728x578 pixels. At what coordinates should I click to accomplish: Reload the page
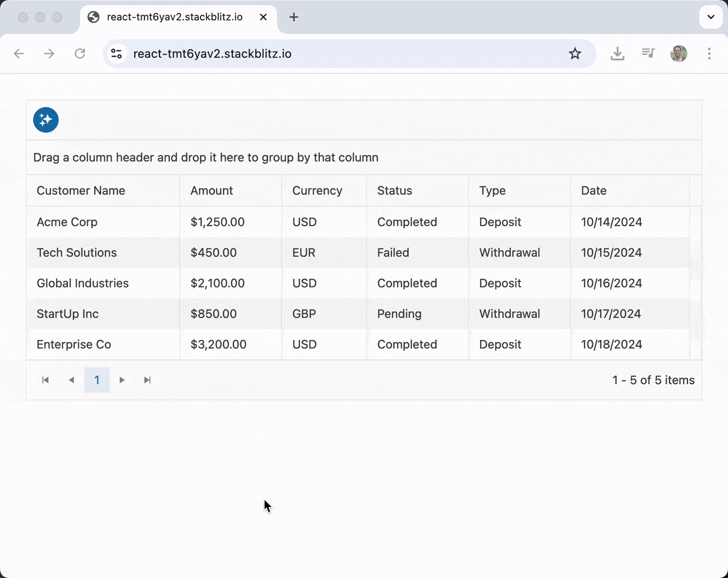click(x=80, y=53)
